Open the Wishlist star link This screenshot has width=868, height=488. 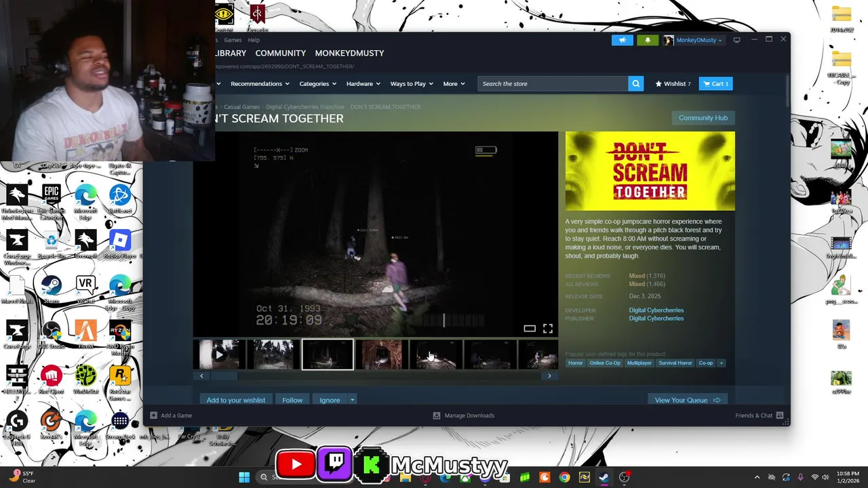[673, 83]
